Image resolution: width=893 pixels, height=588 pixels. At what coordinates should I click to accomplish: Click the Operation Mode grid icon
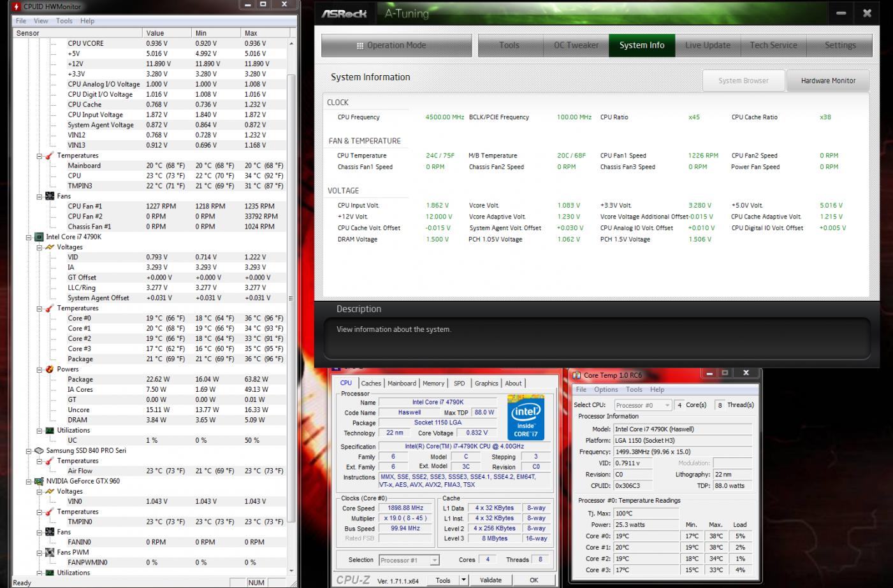click(360, 46)
